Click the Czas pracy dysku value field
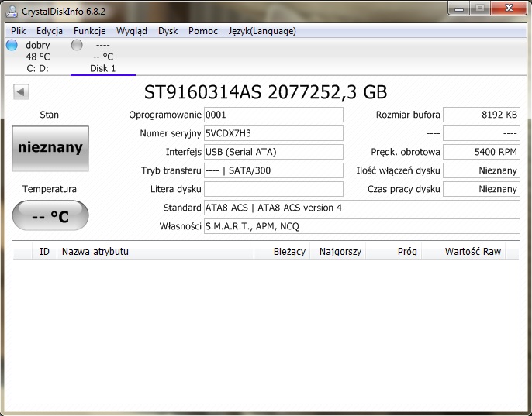This screenshot has width=532, height=416. pos(482,189)
